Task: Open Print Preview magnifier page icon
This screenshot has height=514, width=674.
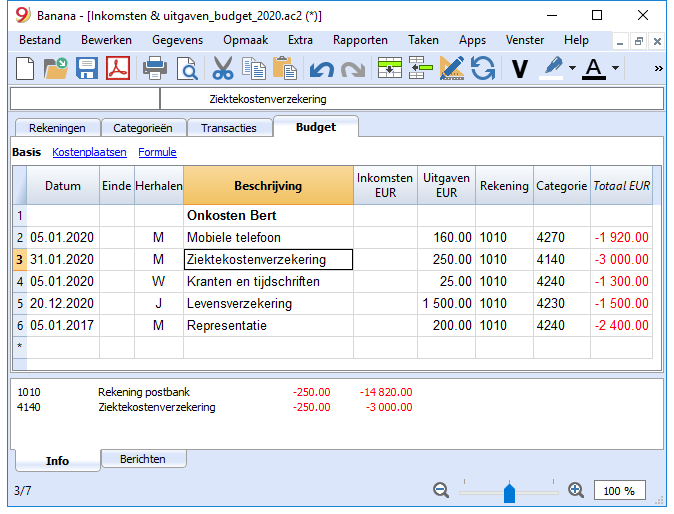Action: pyautogui.click(x=187, y=69)
